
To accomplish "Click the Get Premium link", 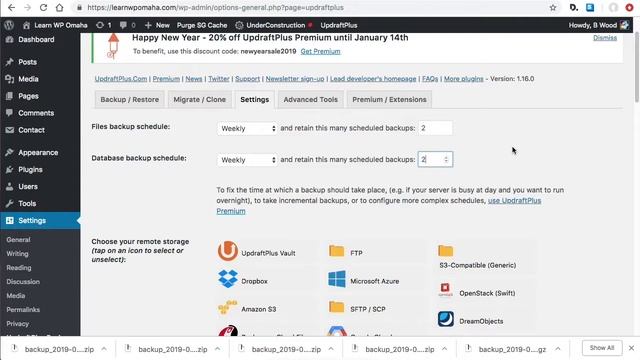I will click(320, 51).
